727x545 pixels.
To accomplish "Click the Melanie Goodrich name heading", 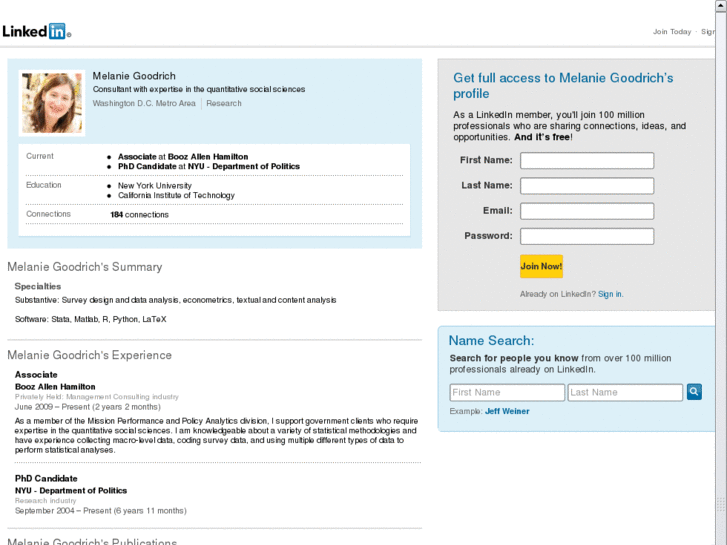I will 134,76.
